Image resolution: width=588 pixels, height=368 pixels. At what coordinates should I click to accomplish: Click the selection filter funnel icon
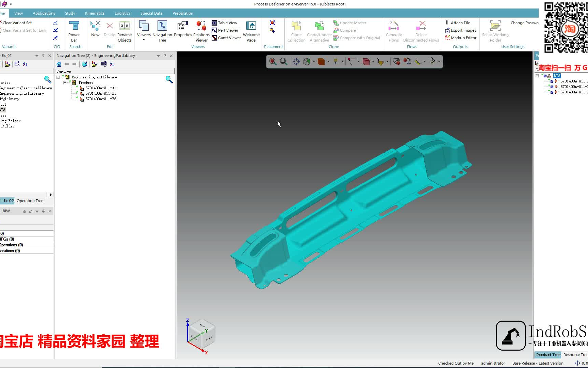[380, 61]
